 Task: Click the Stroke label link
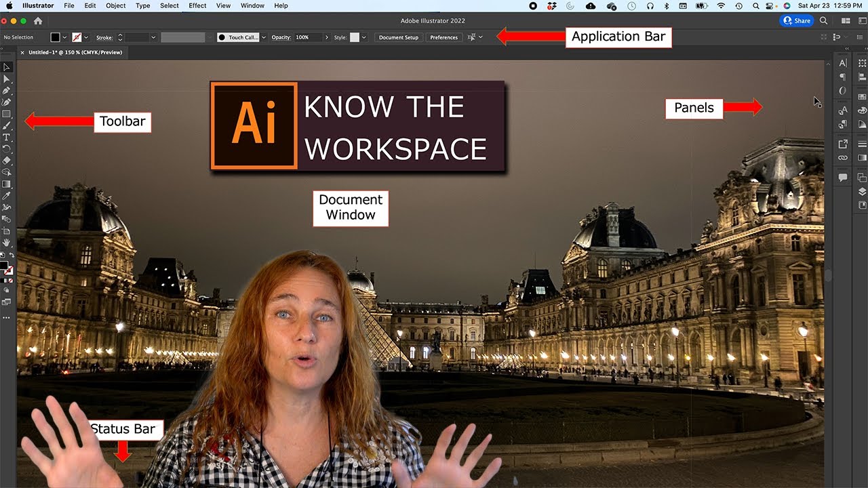click(x=104, y=37)
